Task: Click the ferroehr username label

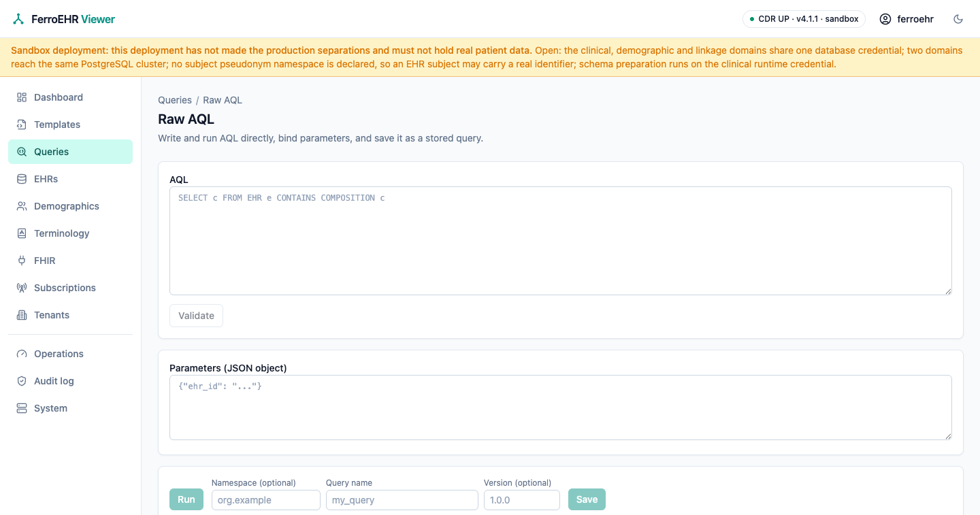Action: [915, 19]
